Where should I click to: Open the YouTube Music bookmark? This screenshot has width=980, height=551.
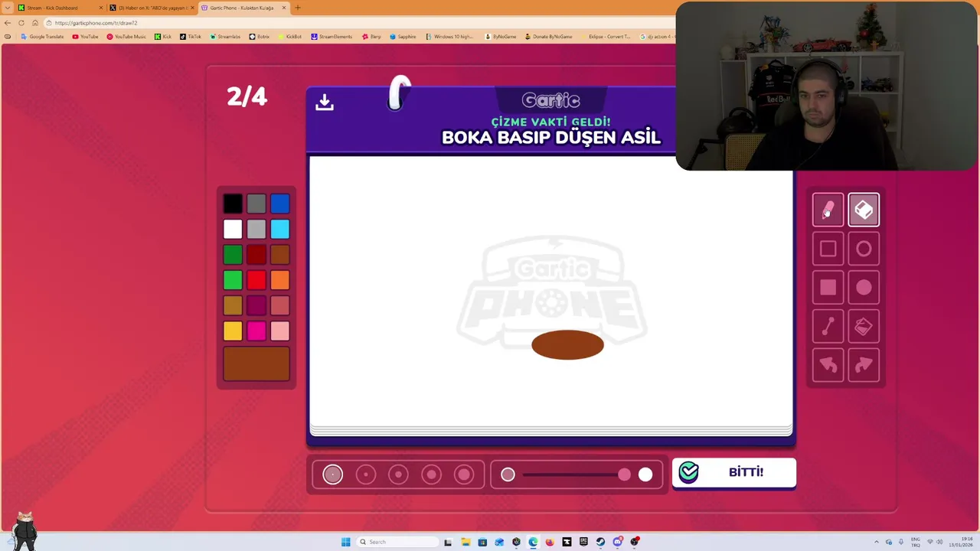126,37
